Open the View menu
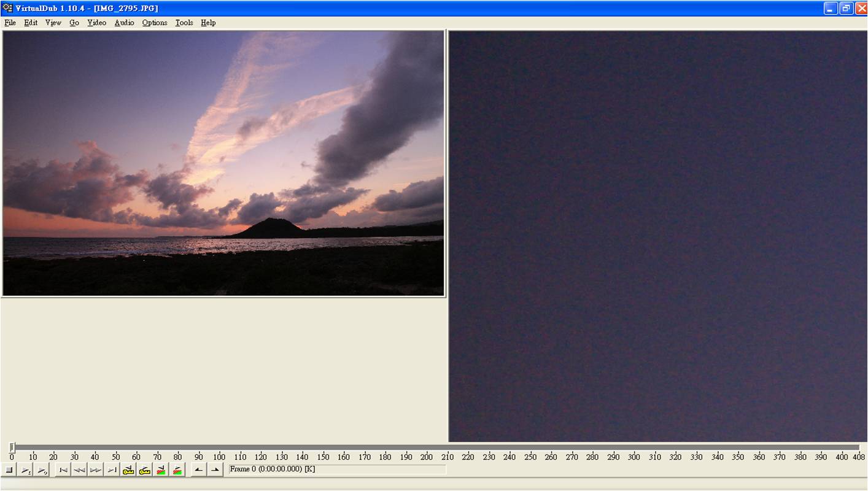The width and height of the screenshot is (868, 491). pos(53,23)
